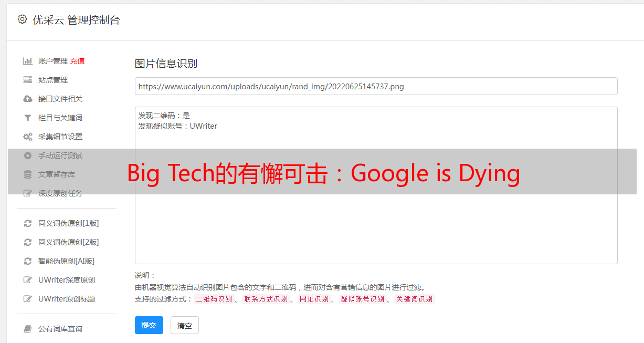
Task: Open 采集细节设置
Action: [x=60, y=137]
